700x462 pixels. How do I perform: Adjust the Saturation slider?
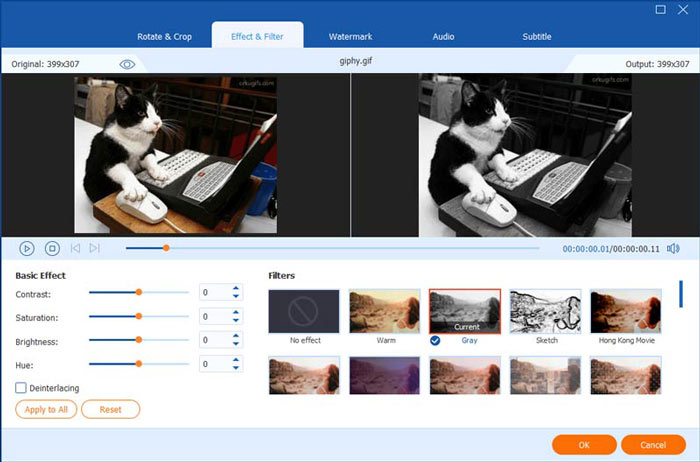139,316
